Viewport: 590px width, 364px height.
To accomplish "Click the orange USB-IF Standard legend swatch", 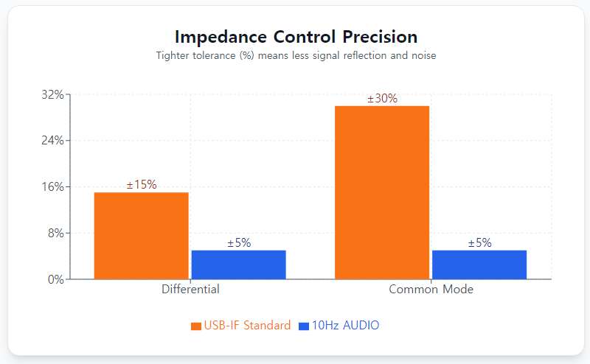I will [195, 326].
